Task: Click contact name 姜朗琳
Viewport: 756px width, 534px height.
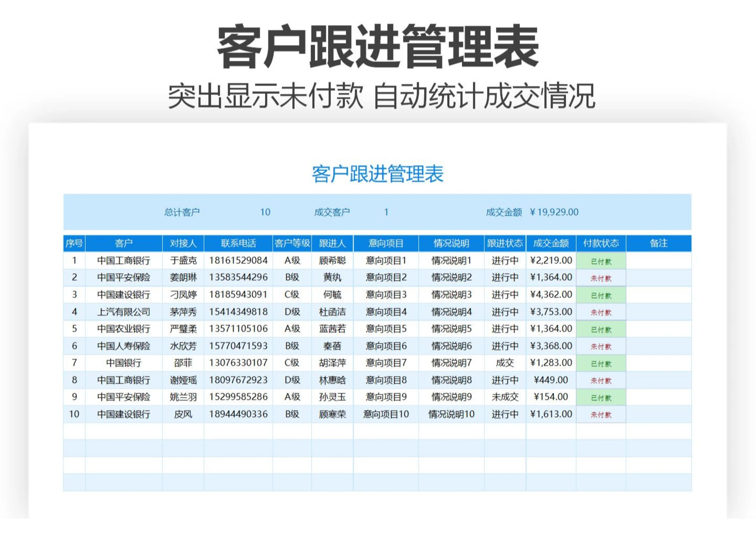Action: point(183,278)
